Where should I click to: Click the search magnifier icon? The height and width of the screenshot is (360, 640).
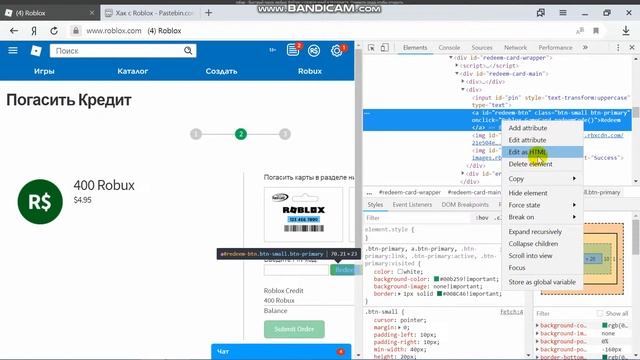tap(188, 51)
